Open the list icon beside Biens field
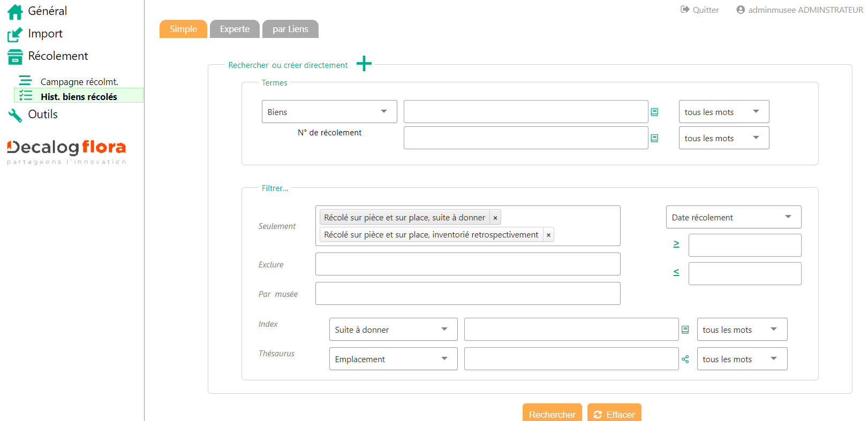Viewport: 868px width, 421px height. (654, 112)
